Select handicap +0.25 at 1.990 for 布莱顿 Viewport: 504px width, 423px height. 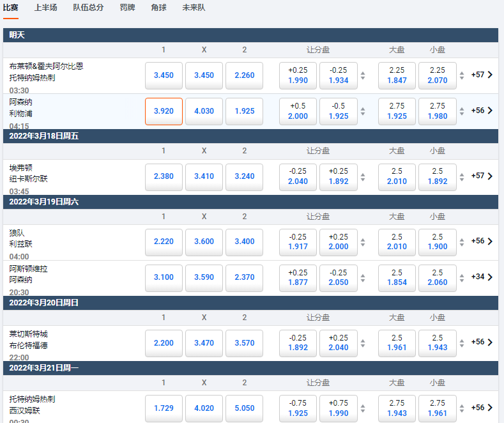[298, 75]
